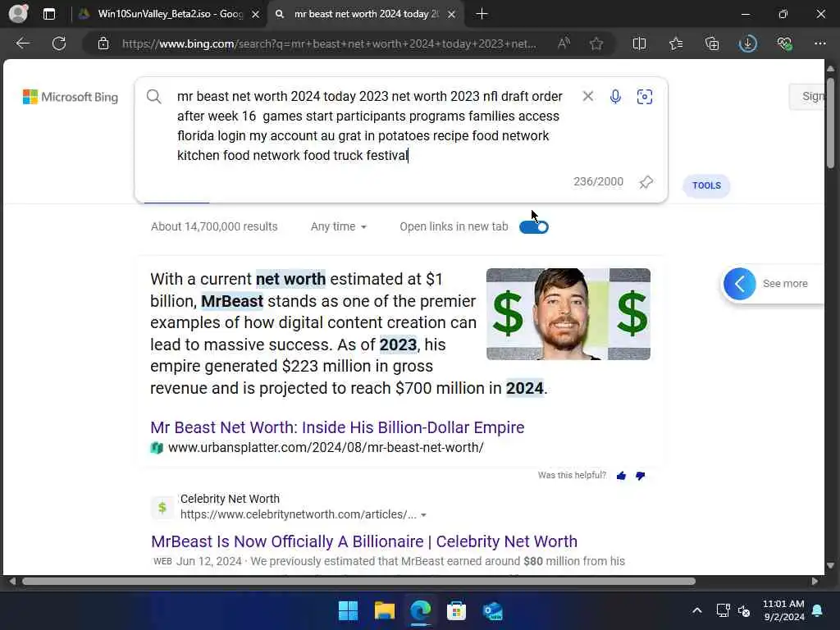Toggle Open links in new tab switch
Screen dimensions: 840x630
pyautogui.click(x=533, y=227)
